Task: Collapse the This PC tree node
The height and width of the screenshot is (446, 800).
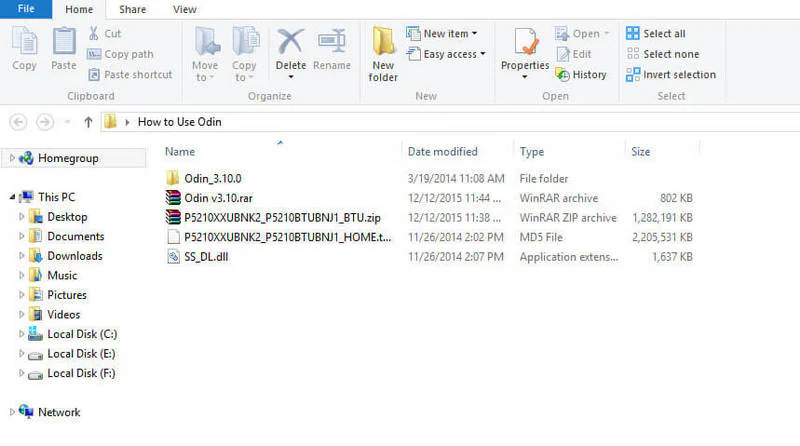Action: [12, 197]
